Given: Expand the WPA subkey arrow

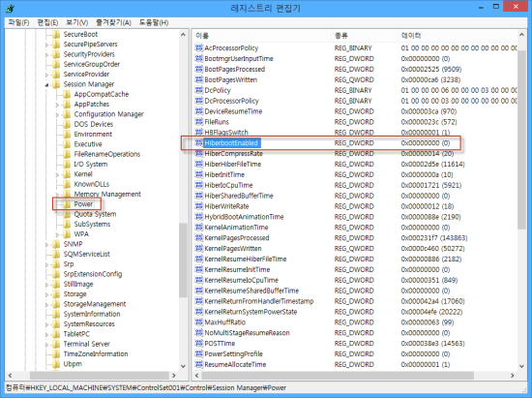Looking at the screenshot, I should tap(57, 234).
